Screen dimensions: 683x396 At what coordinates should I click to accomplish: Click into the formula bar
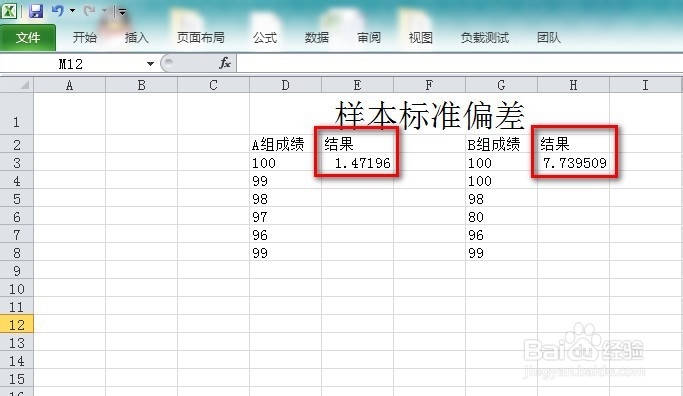pyautogui.click(x=460, y=64)
